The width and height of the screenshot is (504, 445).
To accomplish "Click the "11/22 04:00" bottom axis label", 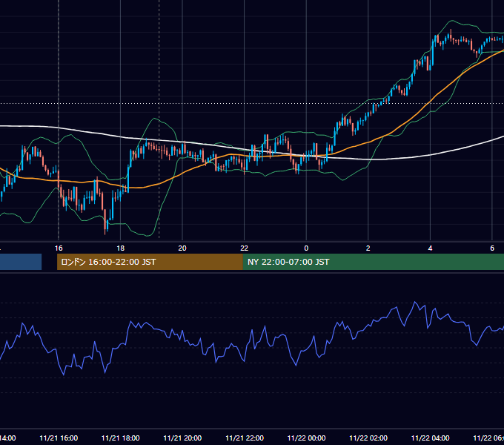I will pos(431,438).
